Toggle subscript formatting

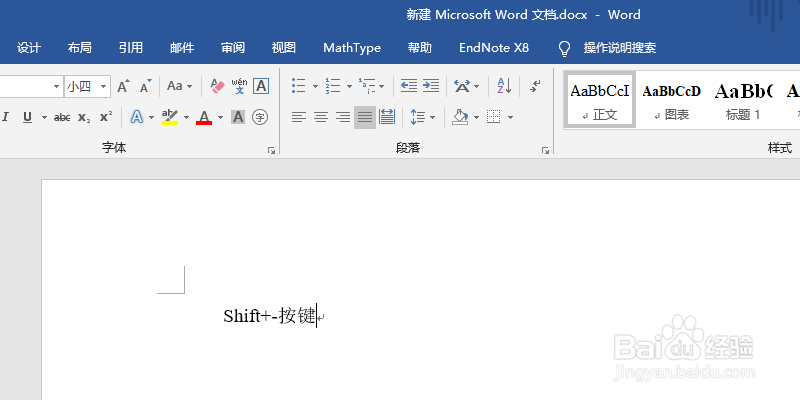point(84,117)
